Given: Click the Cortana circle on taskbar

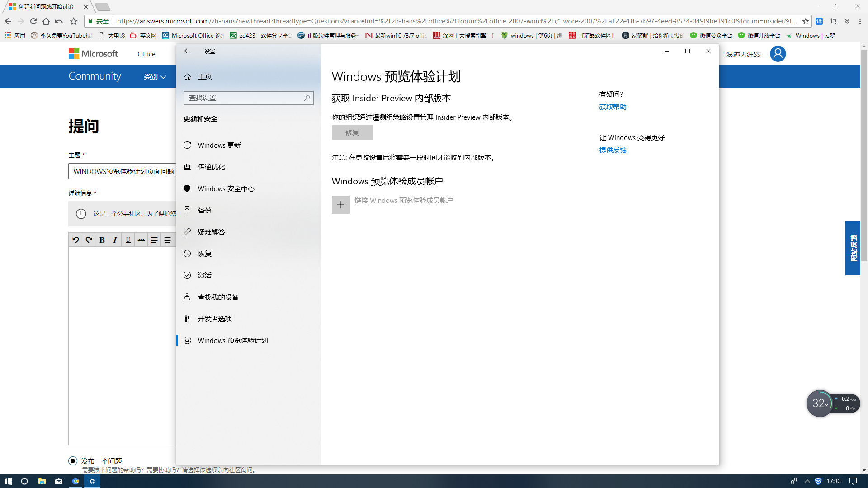Looking at the screenshot, I should [x=24, y=481].
